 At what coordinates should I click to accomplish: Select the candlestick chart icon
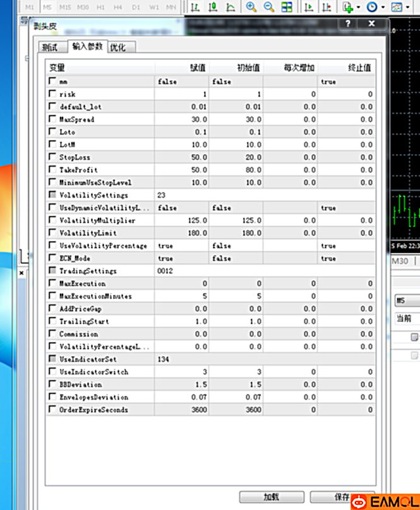click(x=213, y=7)
